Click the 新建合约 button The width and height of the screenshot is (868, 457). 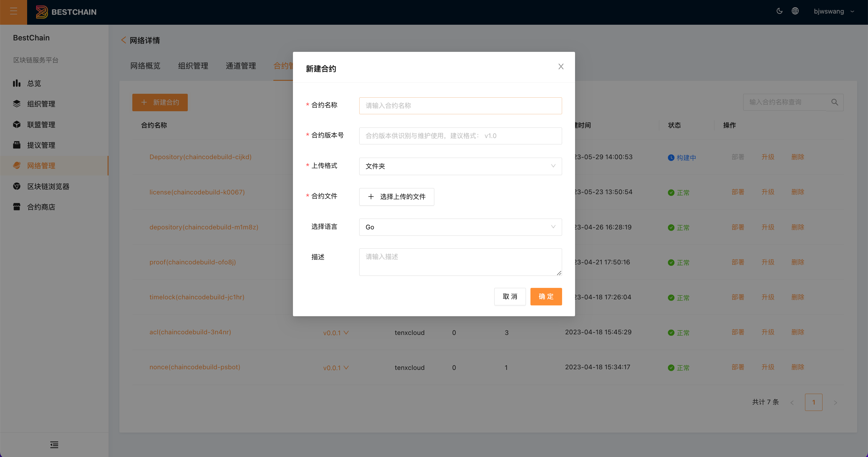point(160,102)
